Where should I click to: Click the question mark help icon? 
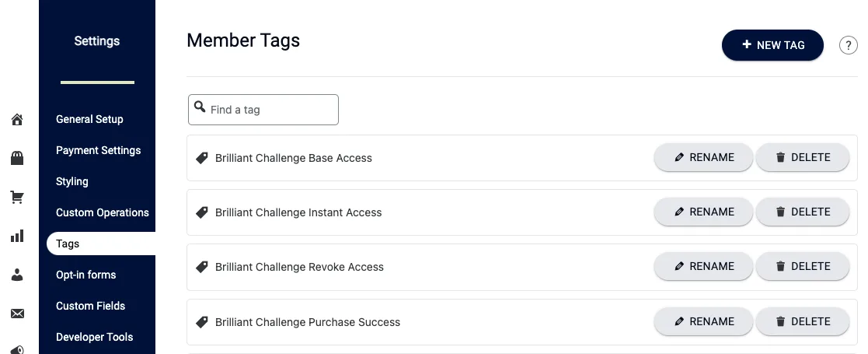coord(849,46)
